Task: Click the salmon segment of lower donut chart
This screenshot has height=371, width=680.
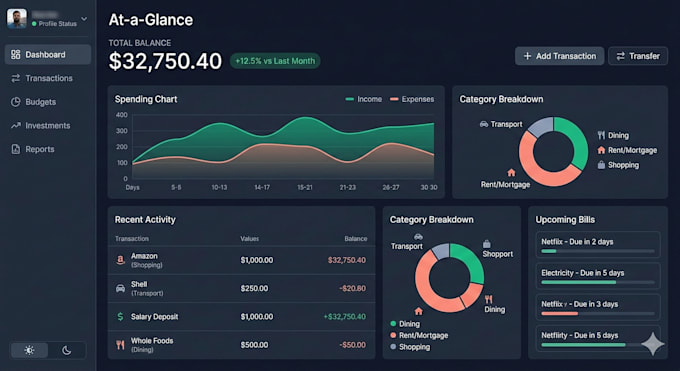Action: pyautogui.click(x=423, y=282)
